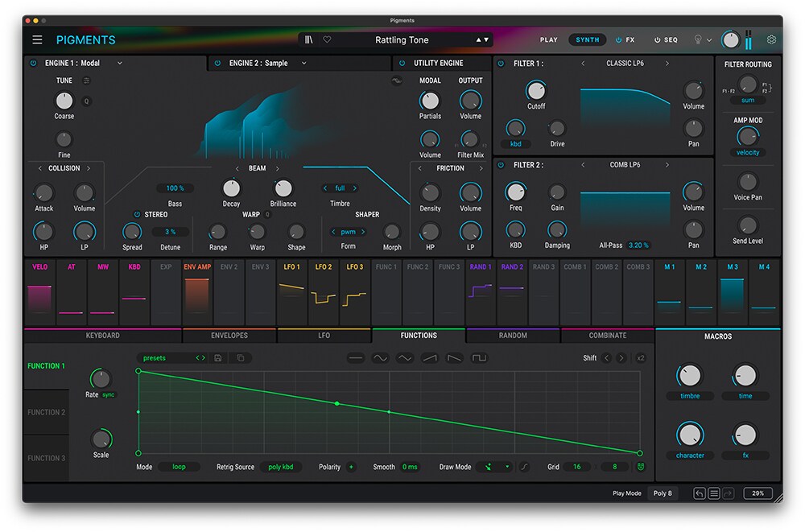Image resolution: width=805 pixels, height=532 pixels.
Task: Click the Filter 1 Cutoff knob
Action: 536,90
